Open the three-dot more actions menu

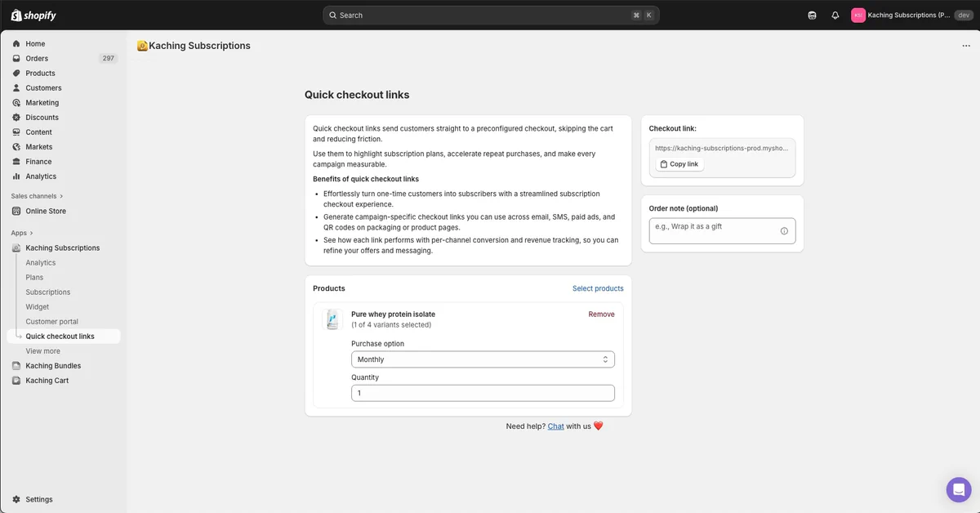[966, 46]
